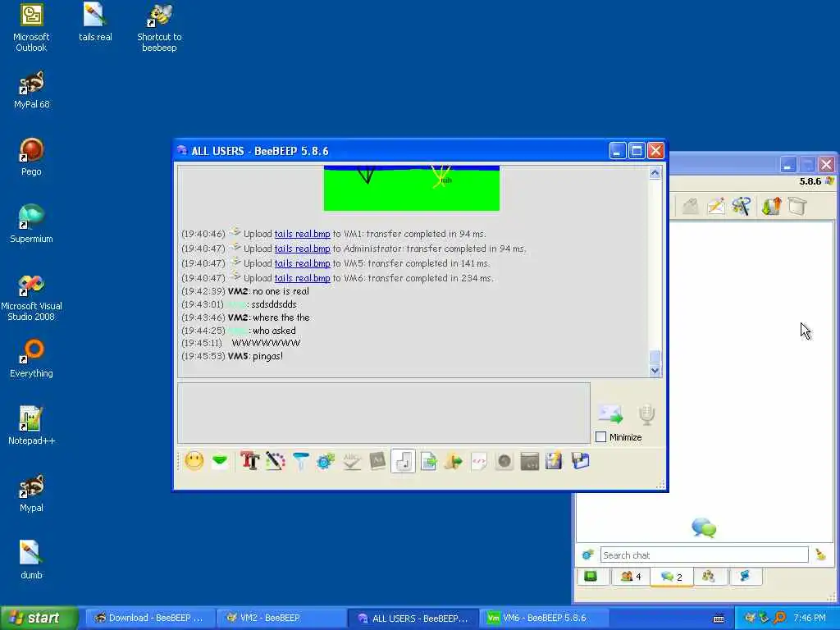Click the "no one is real" message
This screenshot has height=630, width=840.
281,291
